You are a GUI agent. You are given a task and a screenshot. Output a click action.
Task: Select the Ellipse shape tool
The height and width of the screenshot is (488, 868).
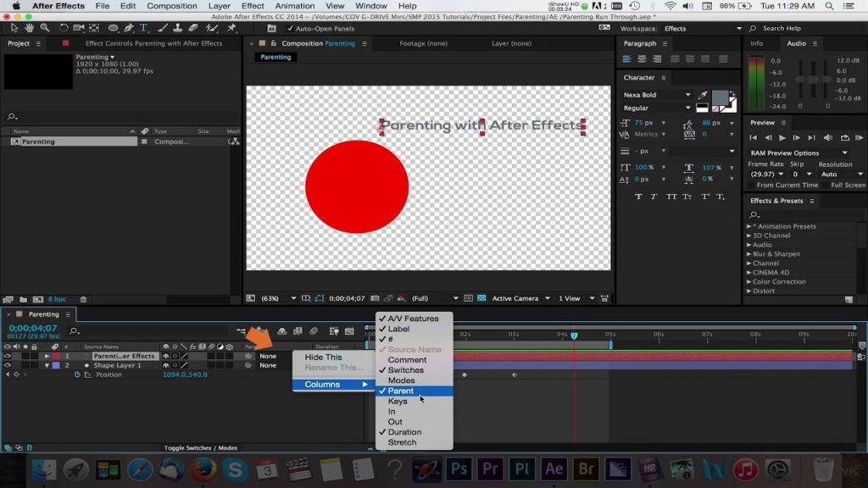pos(113,28)
